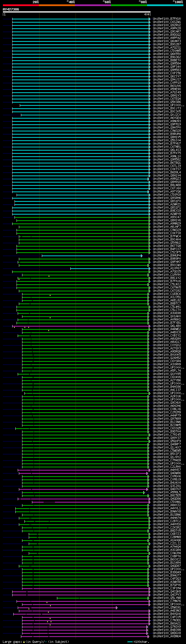
Task: Select the UniRef100_C6SSQ5 label
Action: [167, 428]
